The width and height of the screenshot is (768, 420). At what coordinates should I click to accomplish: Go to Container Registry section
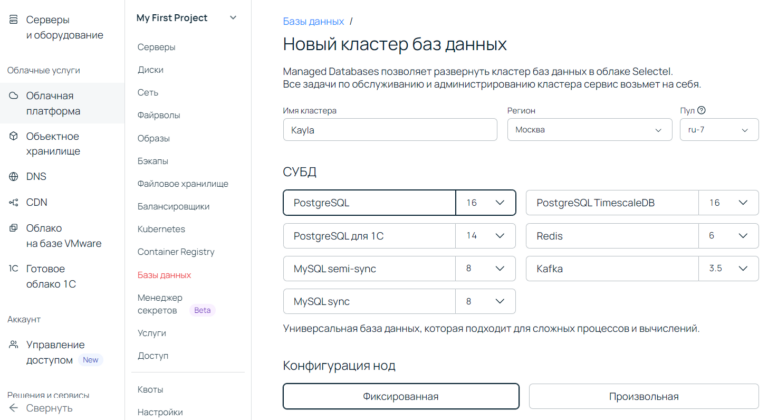pyautogui.click(x=176, y=252)
